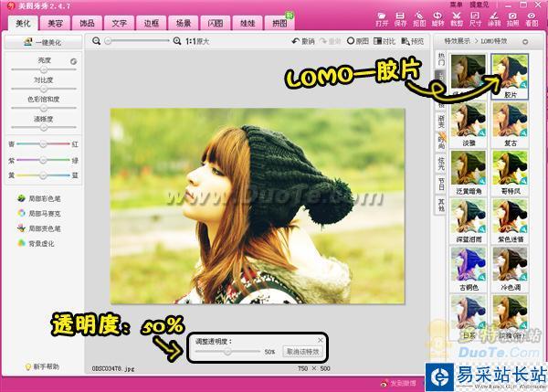Viewport: 548px width, 392px height.
Task: Apply the 古铜色 bronze effect thumbnail
Action: [469, 270]
